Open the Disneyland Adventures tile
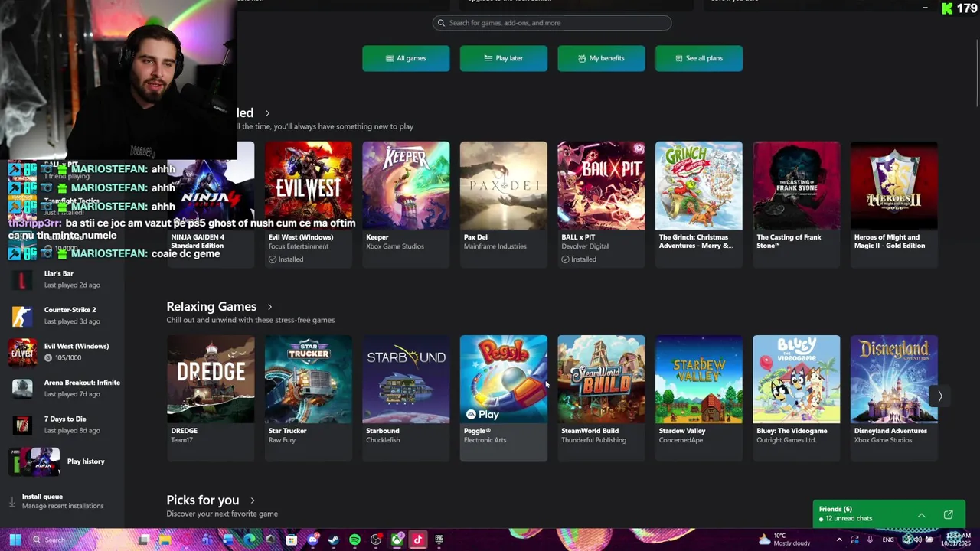The image size is (980, 551). (894, 398)
